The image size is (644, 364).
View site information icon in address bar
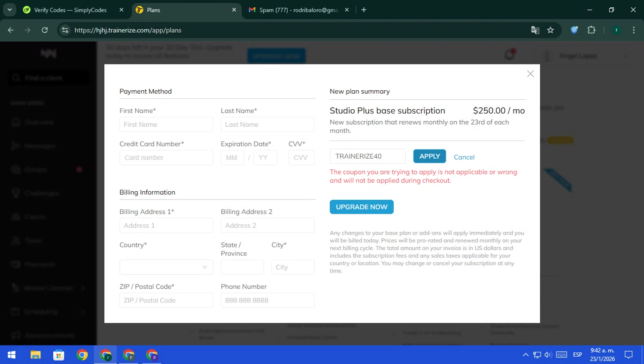(x=65, y=30)
